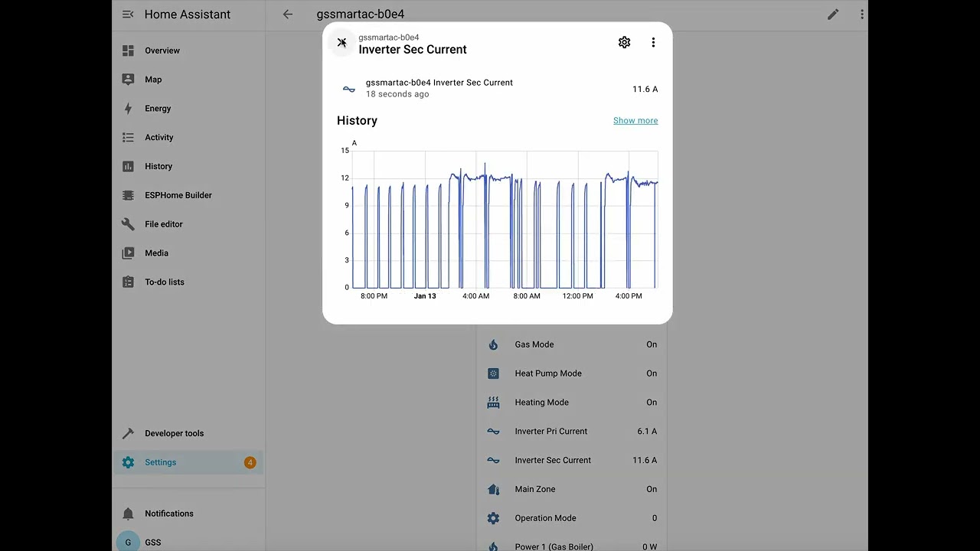Viewport: 980px width, 551px height.
Task: Click the Media play-box icon
Action: (x=128, y=253)
